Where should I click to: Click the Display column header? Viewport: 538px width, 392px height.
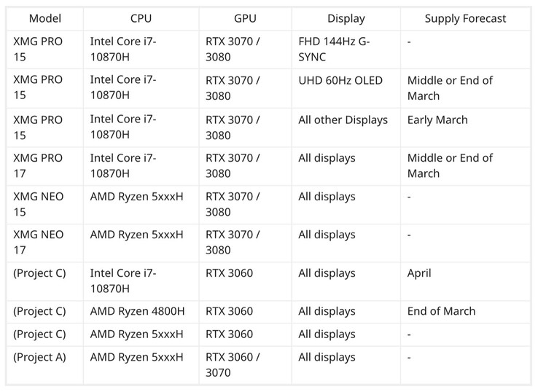(x=346, y=18)
